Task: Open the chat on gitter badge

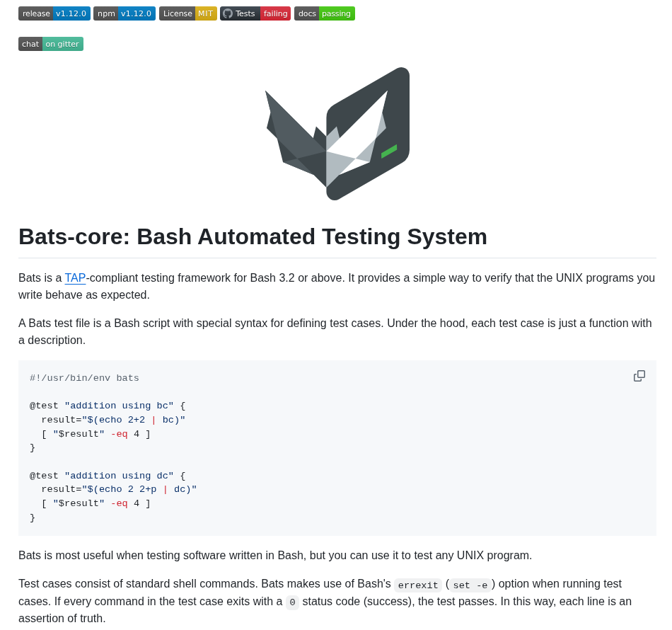Action: click(x=51, y=44)
